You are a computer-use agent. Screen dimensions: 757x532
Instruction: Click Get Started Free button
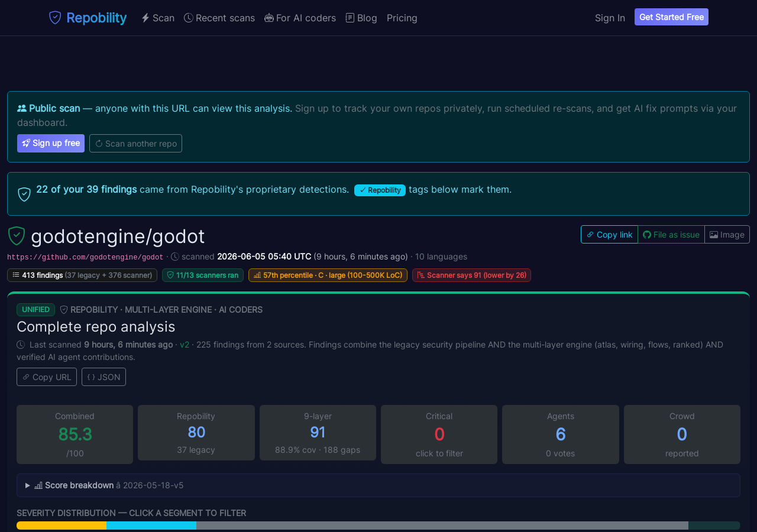[671, 17]
